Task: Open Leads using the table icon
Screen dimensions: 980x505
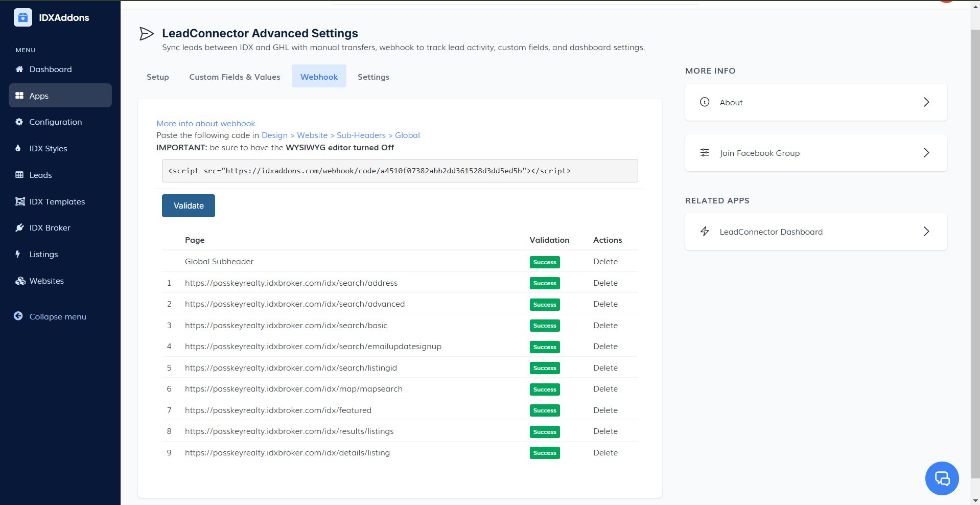Action: click(19, 175)
